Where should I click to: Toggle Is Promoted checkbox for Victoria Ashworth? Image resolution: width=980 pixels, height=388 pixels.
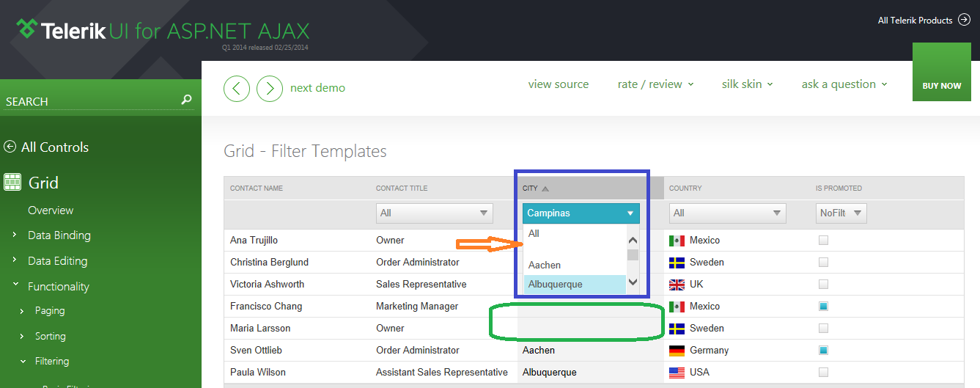click(823, 284)
